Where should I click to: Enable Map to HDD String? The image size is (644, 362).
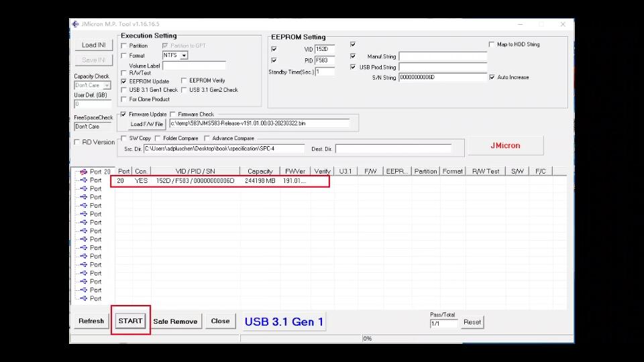[x=492, y=44]
